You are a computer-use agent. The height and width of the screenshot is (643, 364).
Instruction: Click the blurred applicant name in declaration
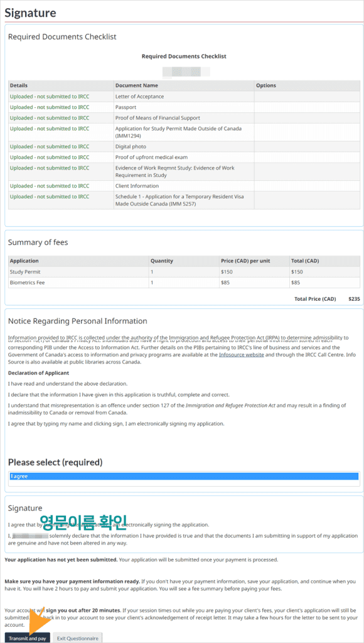[x=30, y=536]
